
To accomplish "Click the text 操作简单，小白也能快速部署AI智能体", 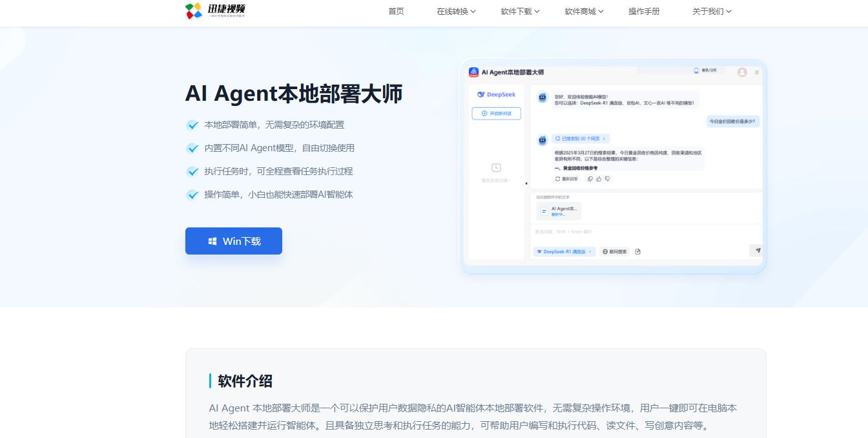I will pos(279,194).
